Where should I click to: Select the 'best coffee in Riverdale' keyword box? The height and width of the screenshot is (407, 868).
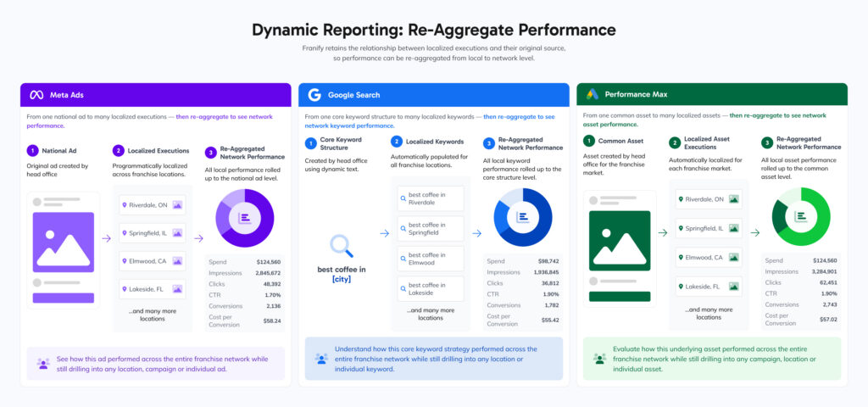[x=431, y=198]
